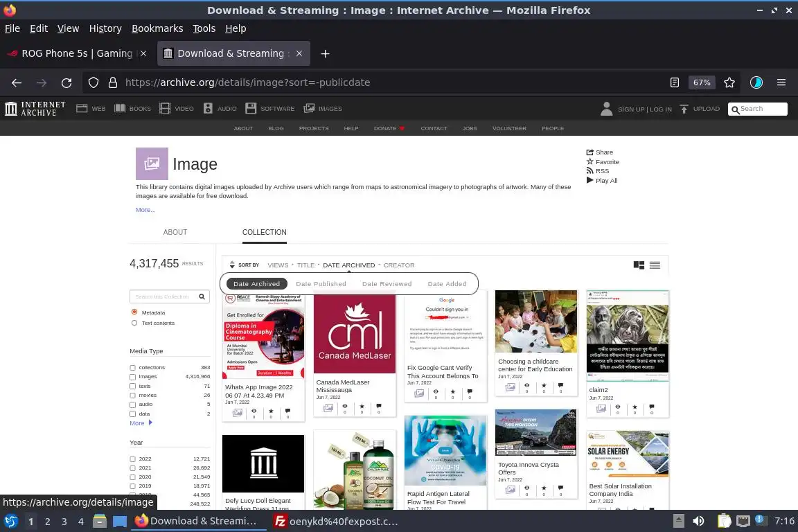Check the images media type box
The width and height of the screenshot is (798, 532).
(x=133, y=377)
